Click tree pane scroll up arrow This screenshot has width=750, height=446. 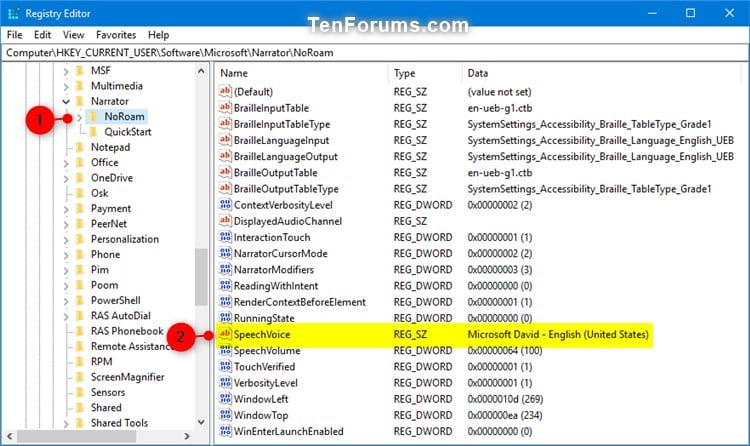(x=201, y=71)
